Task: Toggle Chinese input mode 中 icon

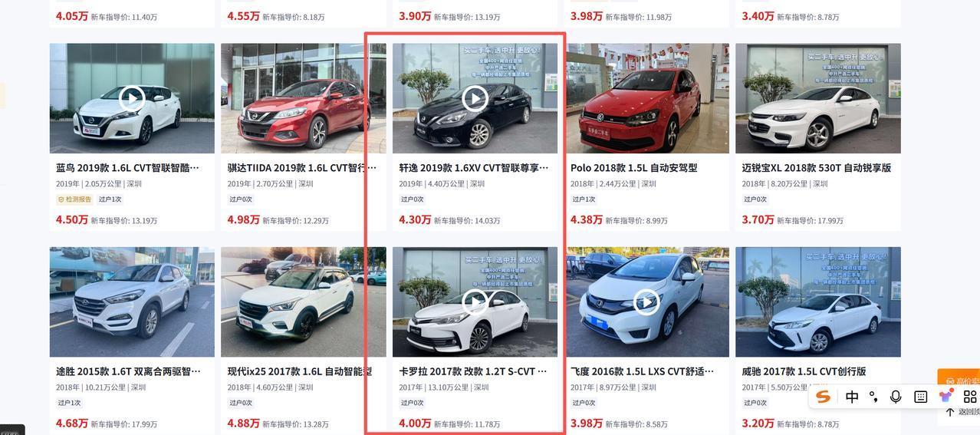Action: [x=852, y=397]
